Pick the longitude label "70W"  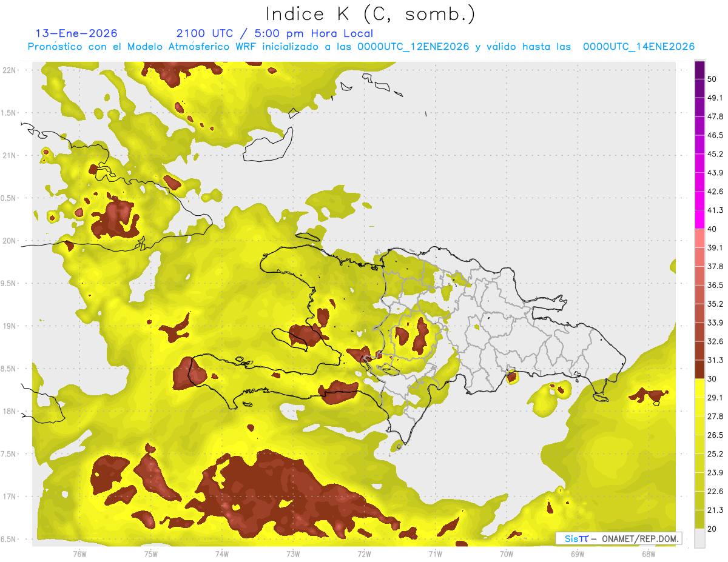click(x=506, y=554)
